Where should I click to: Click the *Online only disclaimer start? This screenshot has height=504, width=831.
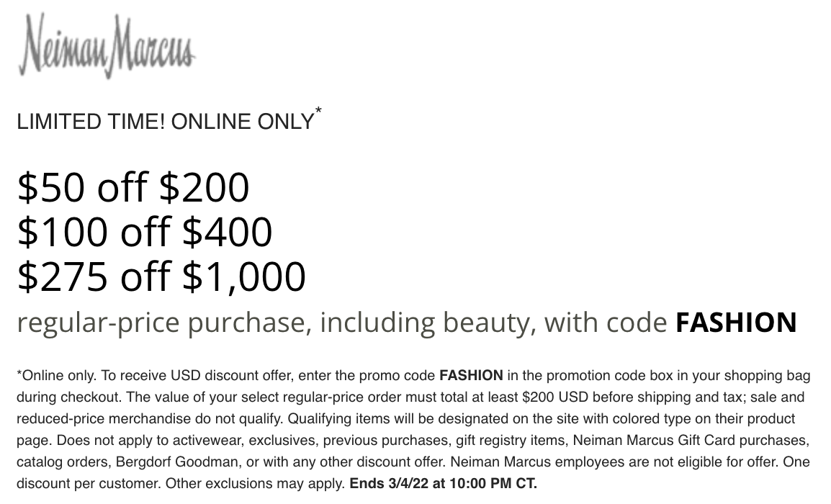(56, 376)
